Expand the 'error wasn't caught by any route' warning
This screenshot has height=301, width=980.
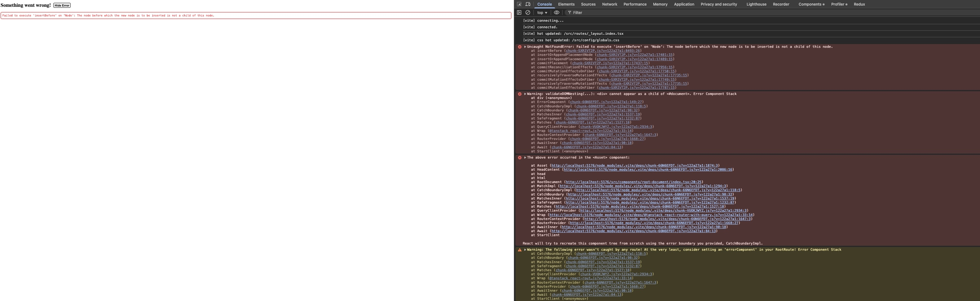click(x=525, y=250)
